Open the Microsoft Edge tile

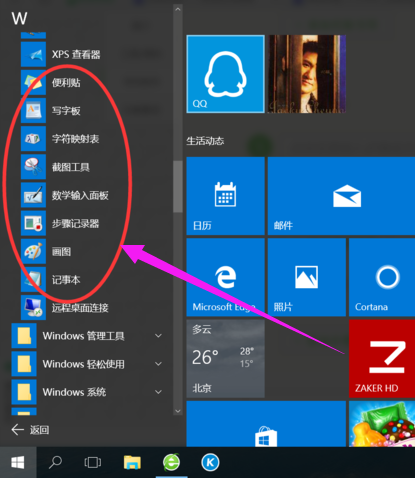(x=226, y=277)
